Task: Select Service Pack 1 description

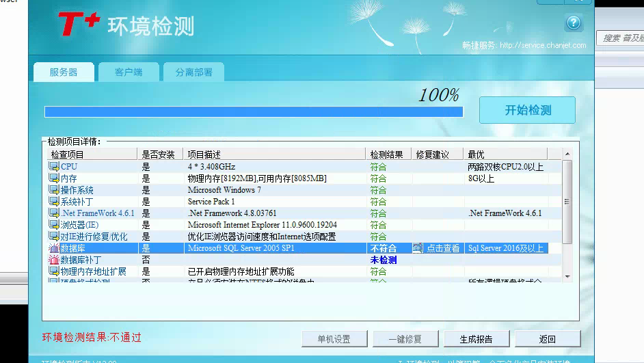Action: tap(211, 202)
